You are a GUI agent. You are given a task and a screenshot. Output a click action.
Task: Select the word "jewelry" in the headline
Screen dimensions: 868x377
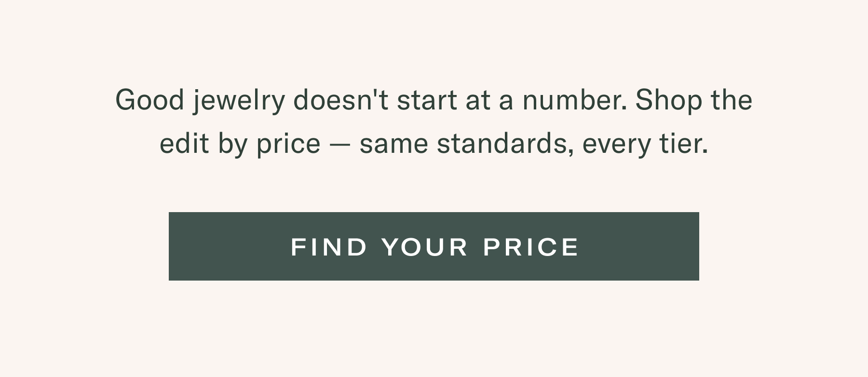pos(239,101)
